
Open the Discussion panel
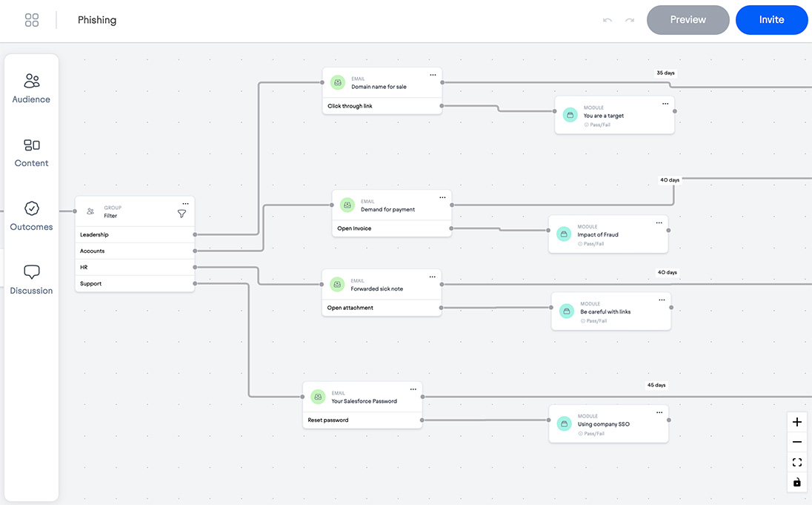31,280
